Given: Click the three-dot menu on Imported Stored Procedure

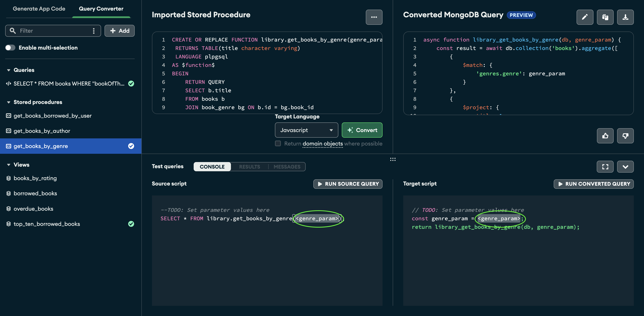Looking at the screenshot, I should pos(374,17).
